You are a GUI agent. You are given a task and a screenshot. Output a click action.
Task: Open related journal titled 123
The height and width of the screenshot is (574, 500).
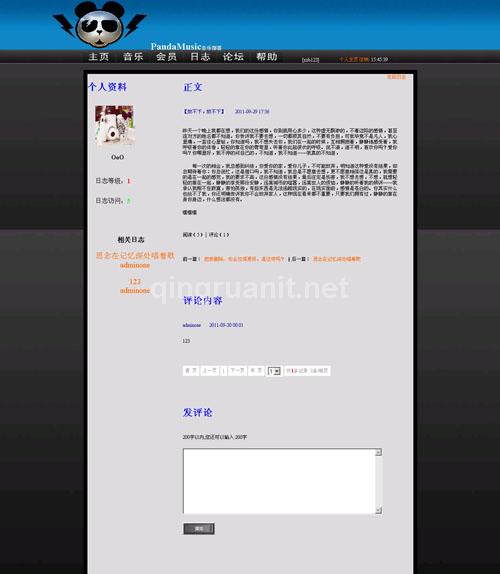click(135, 281)
